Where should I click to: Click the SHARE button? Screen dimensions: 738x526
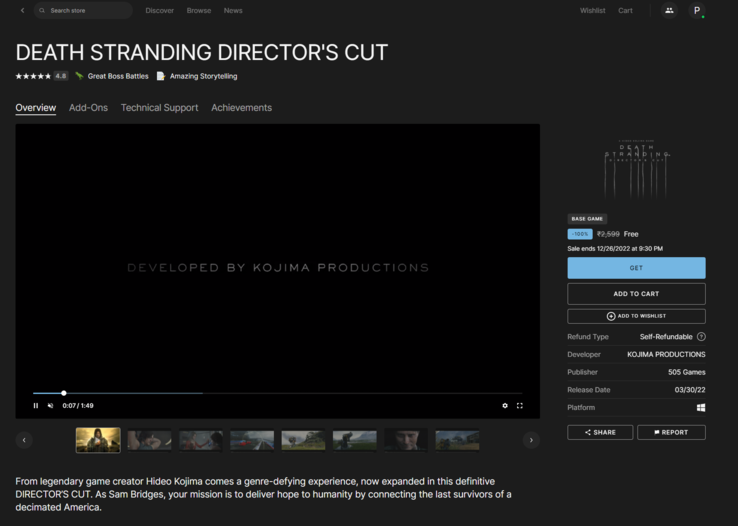click(600, 432)
